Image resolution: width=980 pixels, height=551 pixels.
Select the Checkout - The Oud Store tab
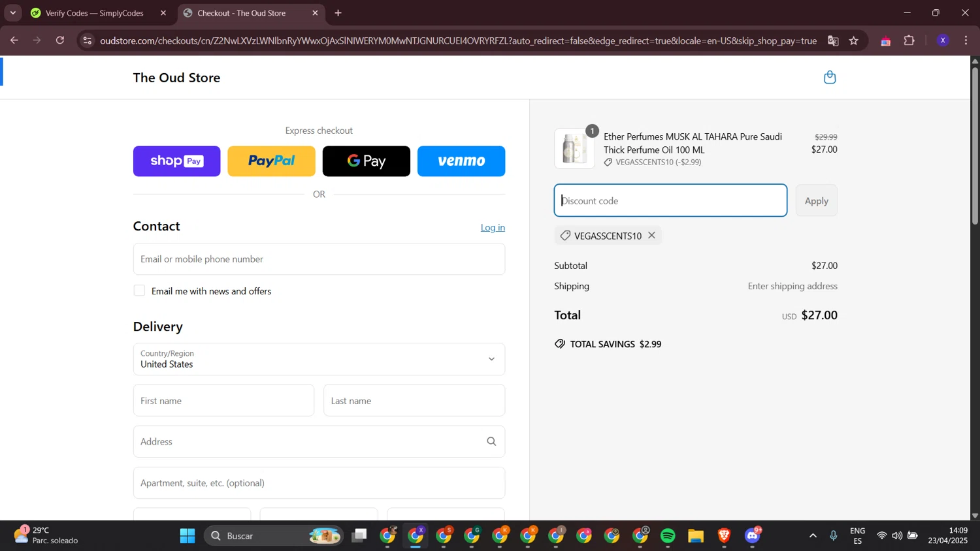250,13
